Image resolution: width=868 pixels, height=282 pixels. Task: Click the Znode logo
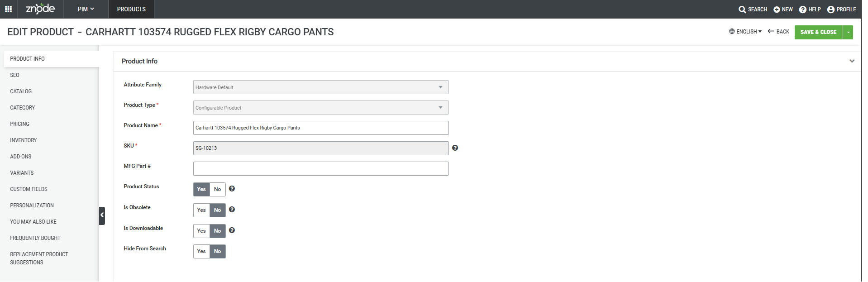(40, 9)
